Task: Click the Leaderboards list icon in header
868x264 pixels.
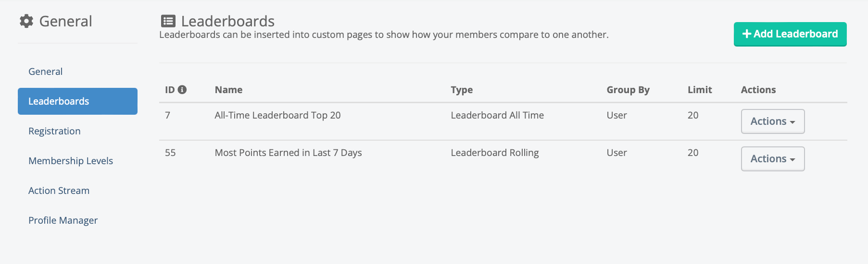Action: click(x=168, y=21)
